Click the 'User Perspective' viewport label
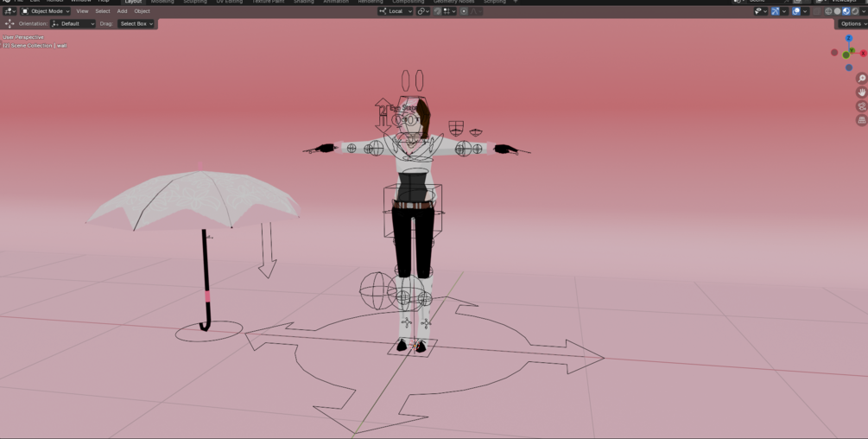The height and width of the screenshot is (439, 868). [x=23, y=37]
